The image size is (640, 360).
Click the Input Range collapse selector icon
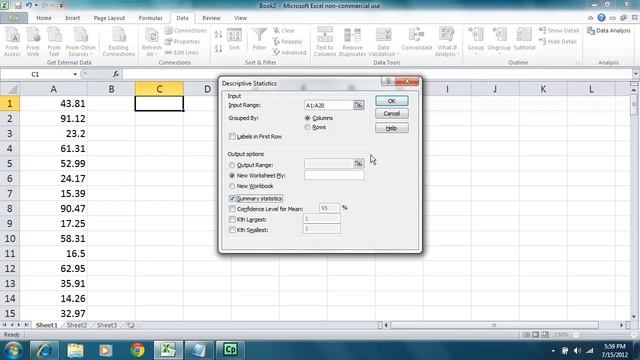pyautogui.click(x=358, y=105)
